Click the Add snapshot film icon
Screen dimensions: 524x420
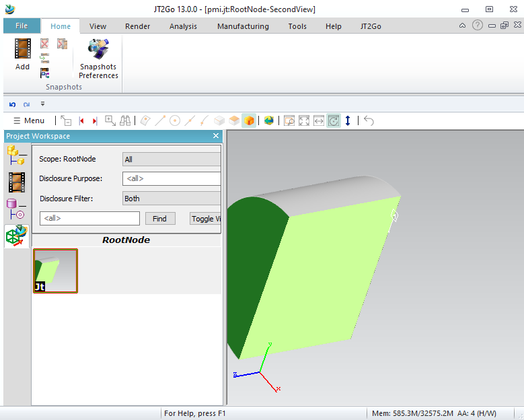[x=22, y=49]
